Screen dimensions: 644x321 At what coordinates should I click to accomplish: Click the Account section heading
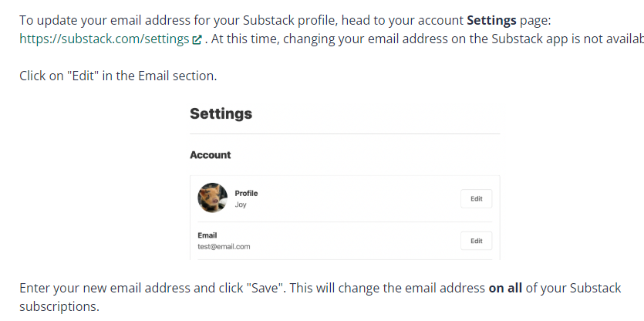coord(210,155)
